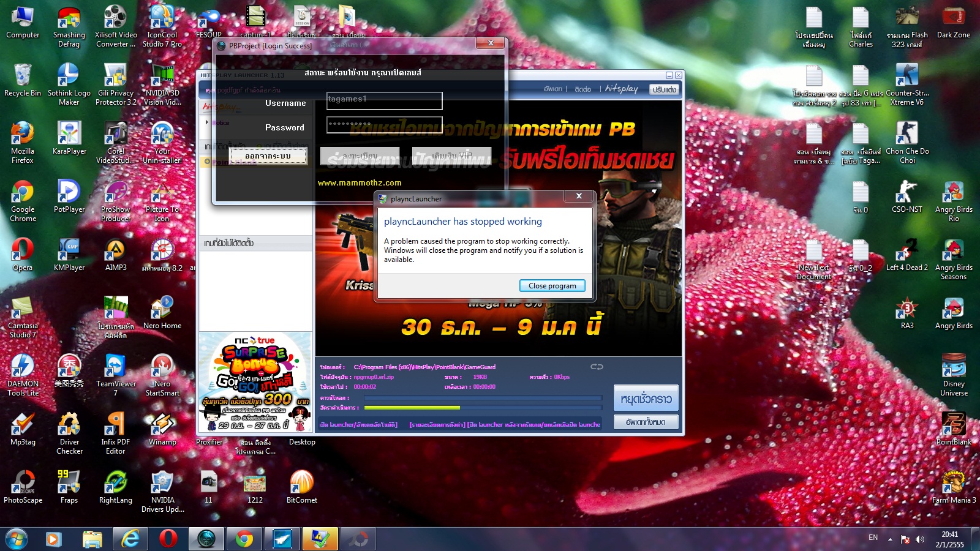Viewport: 980px width, 551px height.
Task: Open Internet Explorer from the taskbar
Action: coord(130,539)
